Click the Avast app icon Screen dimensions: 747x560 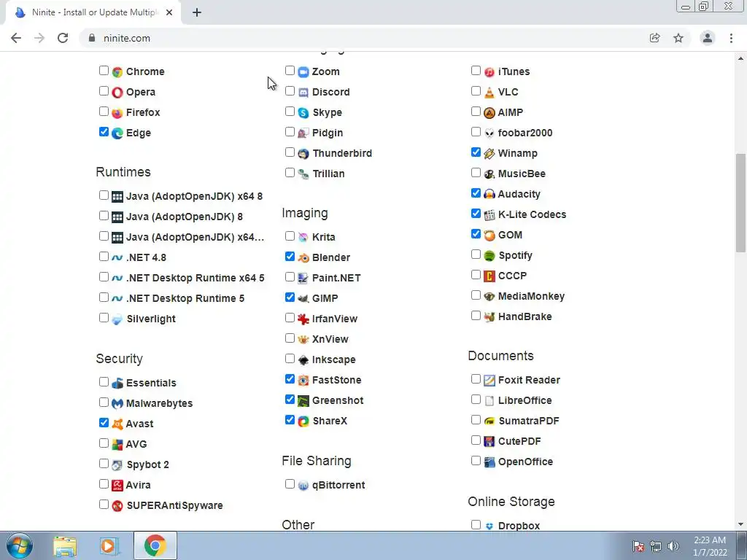117,424
